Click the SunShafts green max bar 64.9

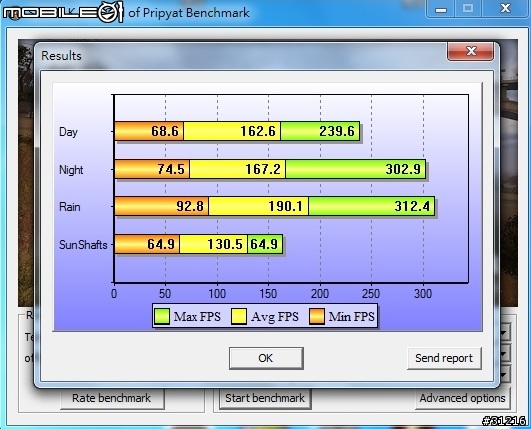pos(265,244)
